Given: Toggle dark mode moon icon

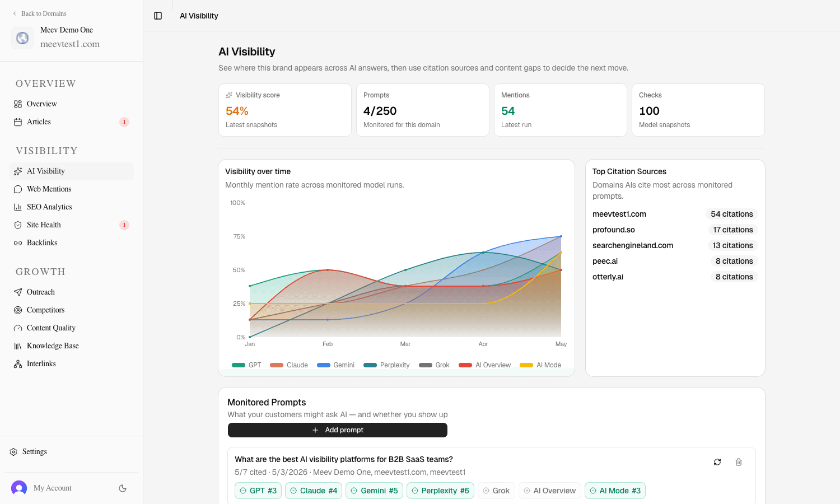Looking at the screenshot, I should (123, 488).
